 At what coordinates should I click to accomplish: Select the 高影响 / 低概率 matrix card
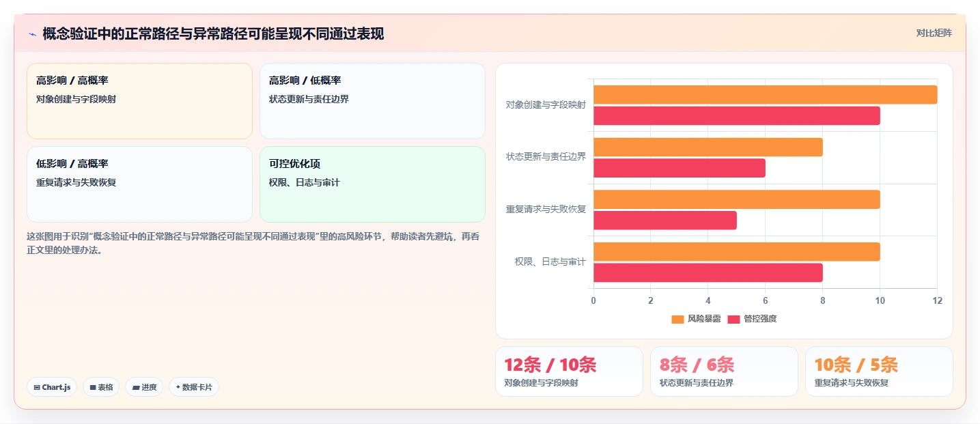point(372,101)
